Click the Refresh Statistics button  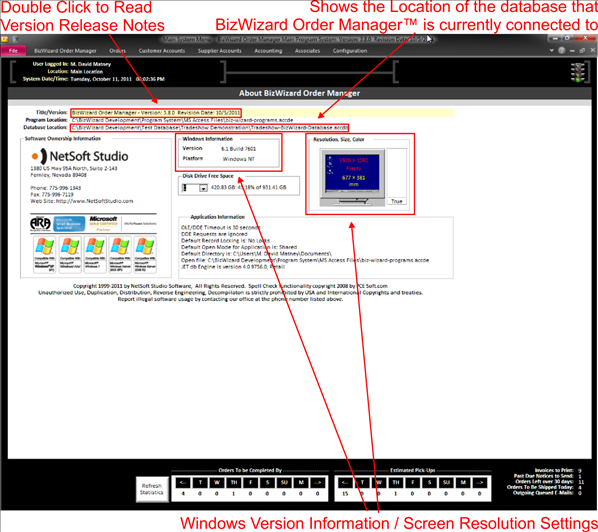click(x=152, y=489)
